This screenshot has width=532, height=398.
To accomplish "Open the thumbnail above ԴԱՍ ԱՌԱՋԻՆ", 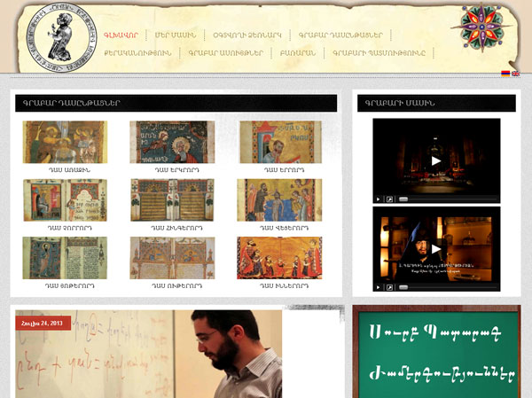I will tap(65, 142).
